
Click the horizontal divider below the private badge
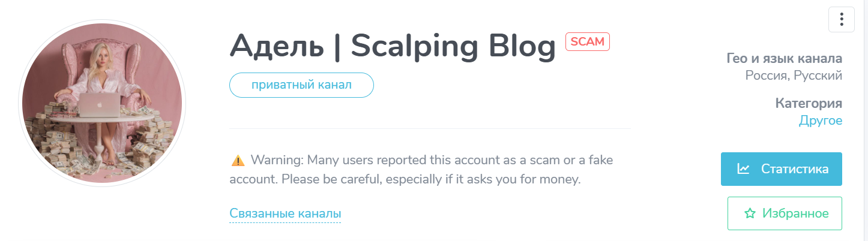click(x=430, y=128)
